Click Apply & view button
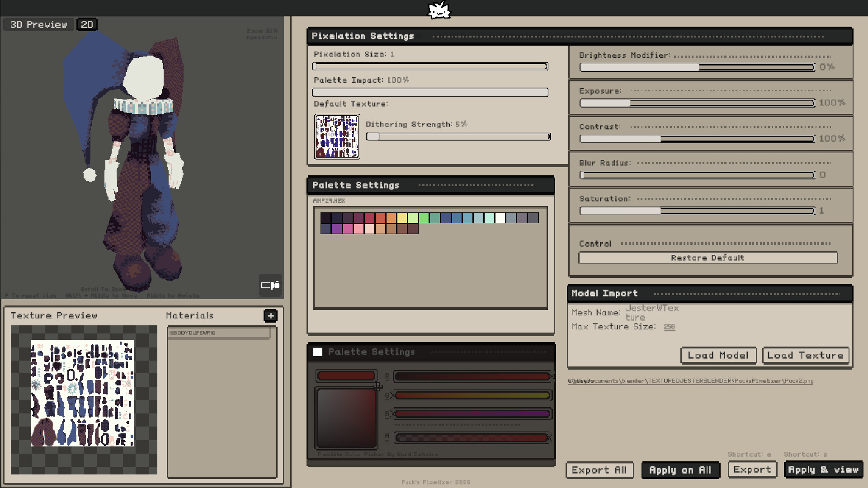868x488 pixels. tap(823, 470)
